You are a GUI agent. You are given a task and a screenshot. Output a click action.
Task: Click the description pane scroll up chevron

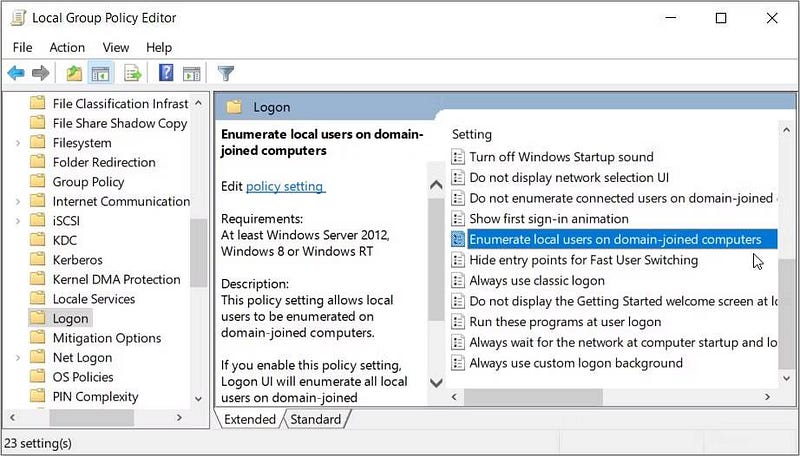436,185
